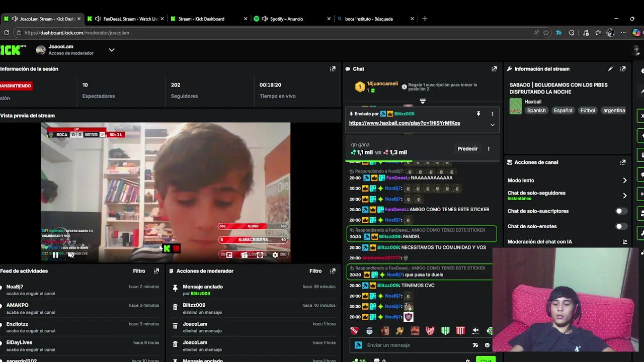Pop out the Chat panel

[494, 69]
